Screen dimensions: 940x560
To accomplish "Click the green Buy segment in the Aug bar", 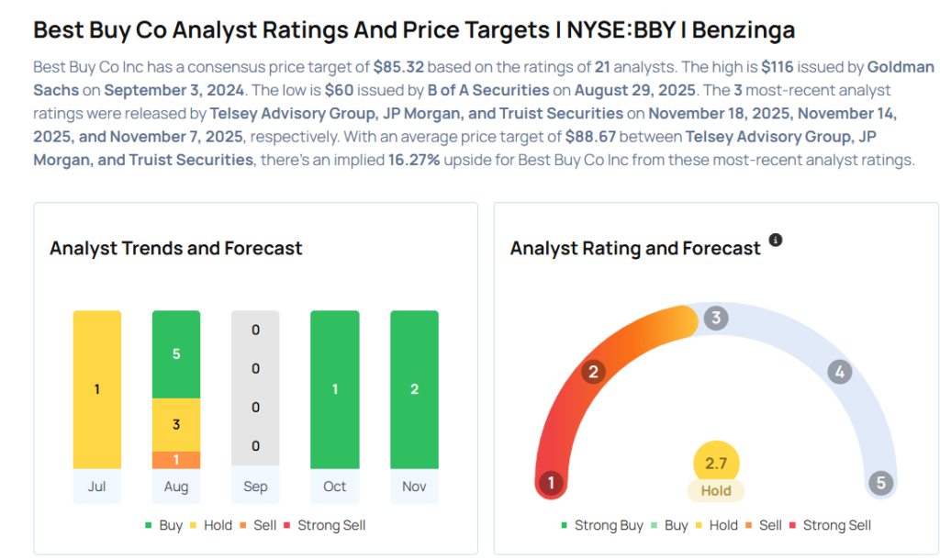I will [x=176, y=354].
